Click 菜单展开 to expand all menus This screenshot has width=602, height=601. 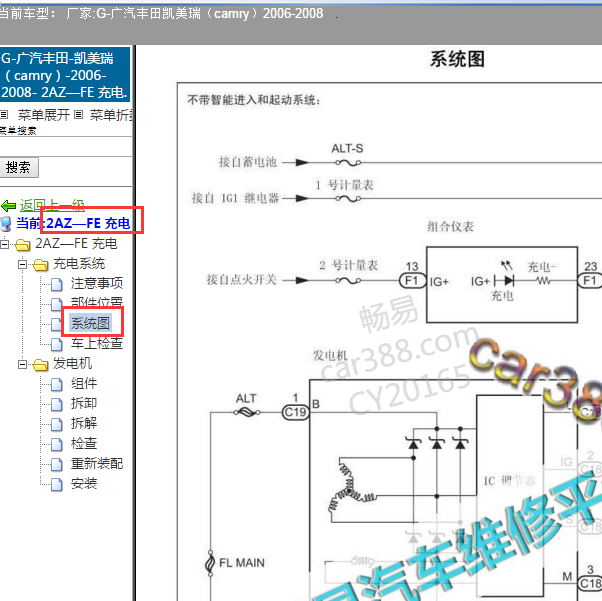point(43,115)
